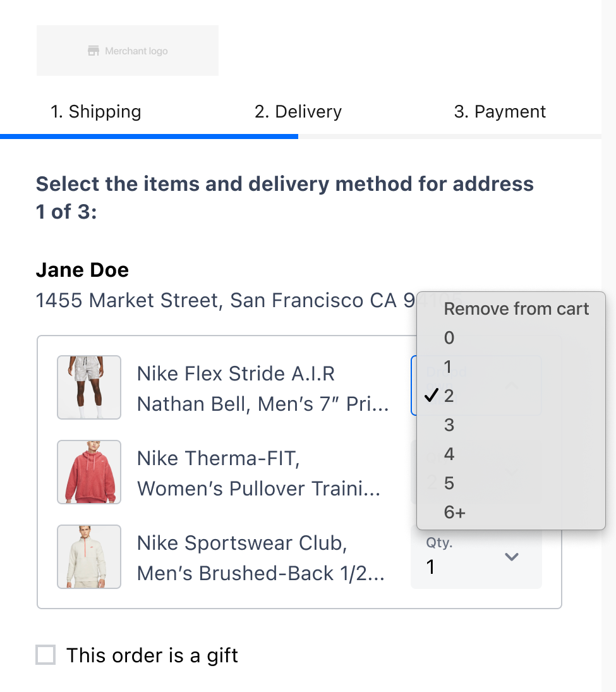The width and height of the screenshot is (616, 692).
Task: Pick the 6+ quantity option
Action: 455,513
